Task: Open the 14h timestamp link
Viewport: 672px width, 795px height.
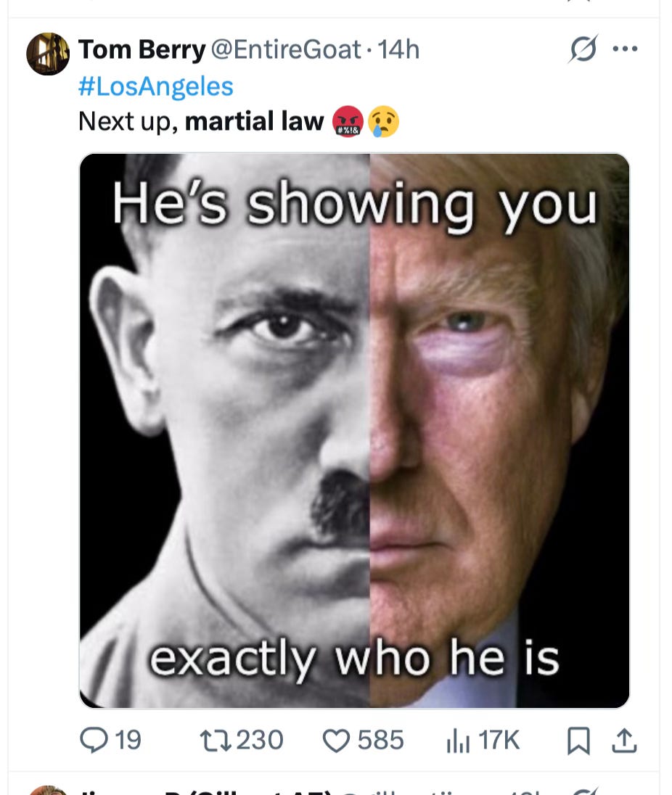Action: 398,49
